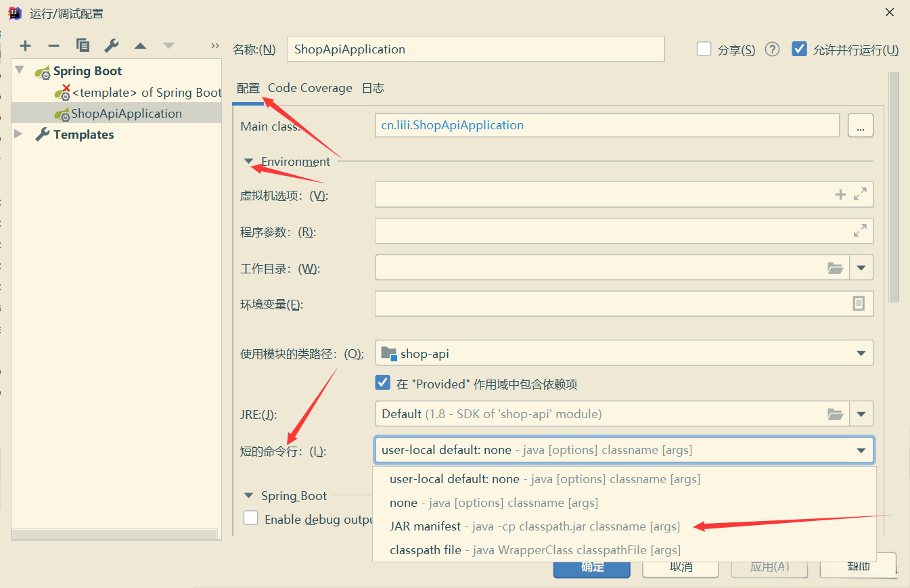Move configuration up with the up arrow

point(140,46)
